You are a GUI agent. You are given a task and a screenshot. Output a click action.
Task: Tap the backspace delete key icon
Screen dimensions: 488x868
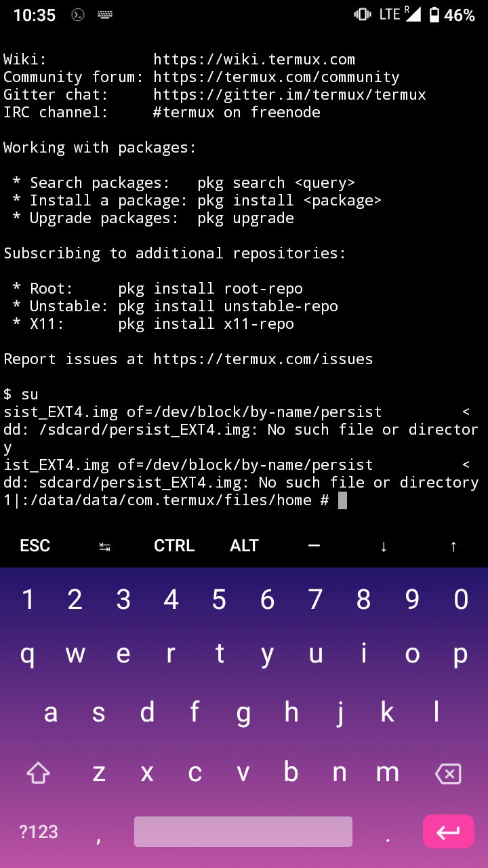pyautogui.click(x=448, y=773)
